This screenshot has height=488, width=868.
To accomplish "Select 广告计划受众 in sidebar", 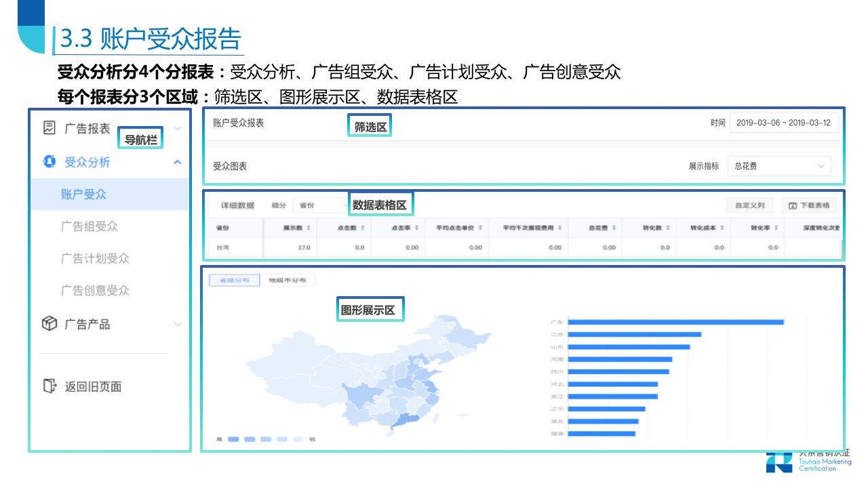I will coord(95,258).
